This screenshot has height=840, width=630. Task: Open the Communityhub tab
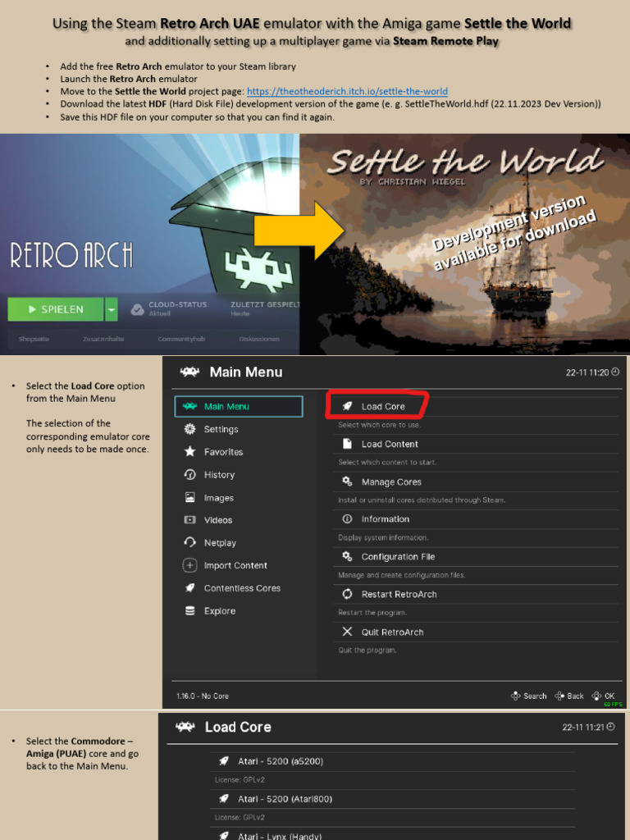click(x=181, y=339)
